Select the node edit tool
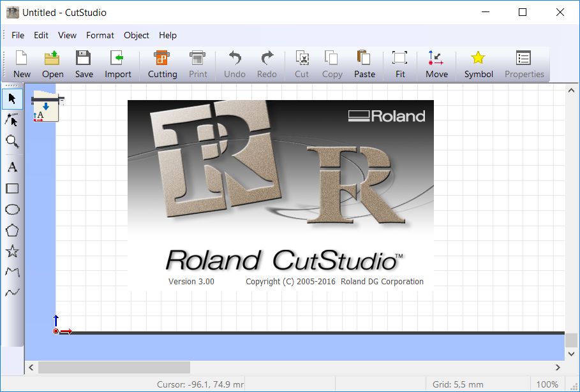The image size is (580, 392). (12, 120)
